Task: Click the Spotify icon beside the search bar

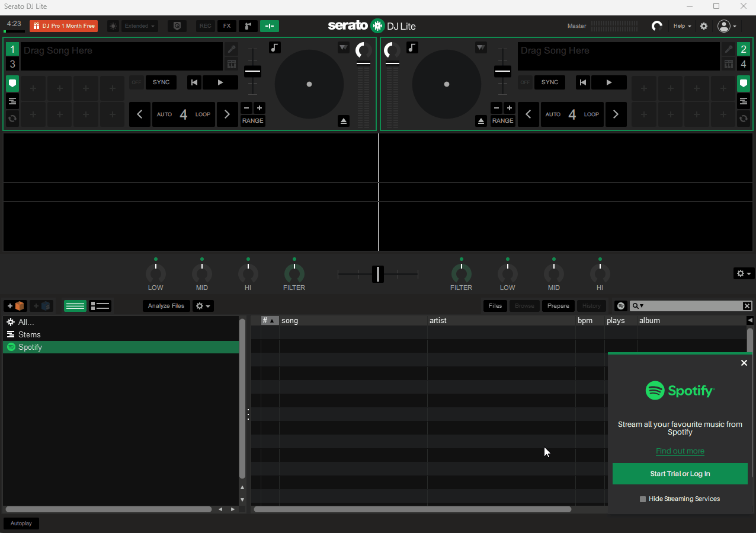Action: (x=620, y=306)
